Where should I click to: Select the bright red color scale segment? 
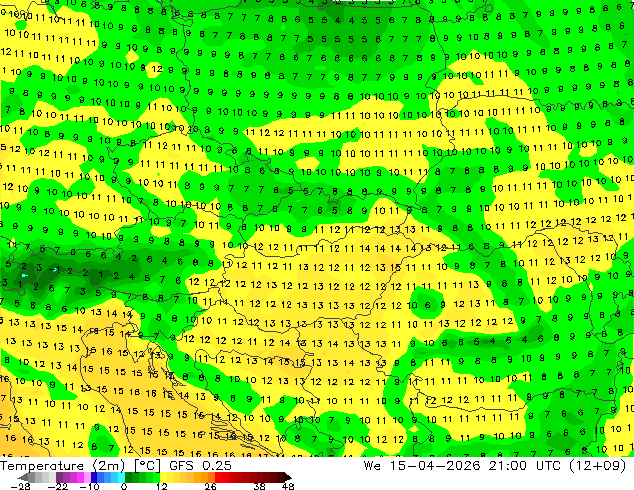218,477
